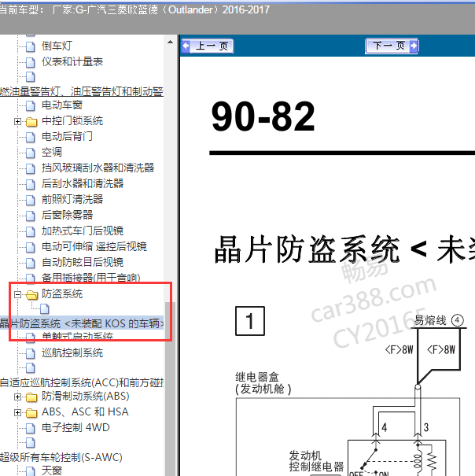Click the 易熔线 label in diagram

click(430, 320)
